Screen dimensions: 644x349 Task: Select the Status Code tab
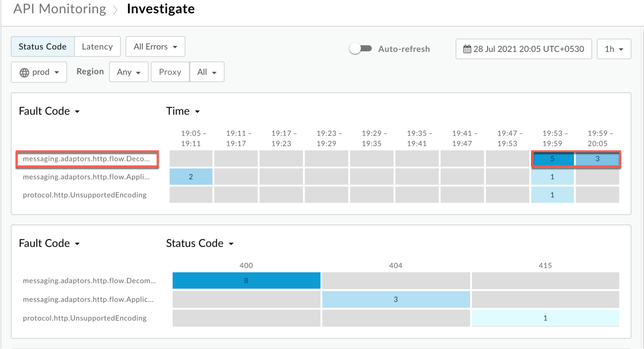(x=42, y=46)
